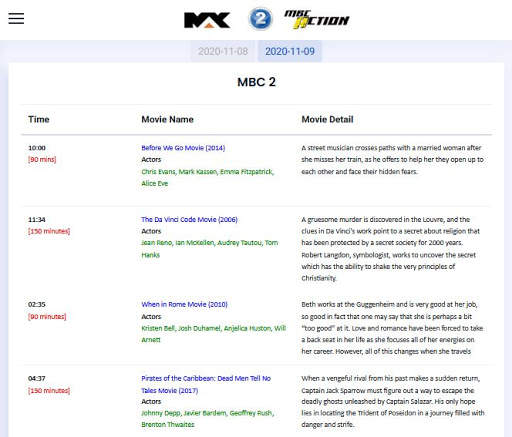Open Before We Go Movie (2014) link
Viewport: 512px width, 437px height.
(183, 148)
